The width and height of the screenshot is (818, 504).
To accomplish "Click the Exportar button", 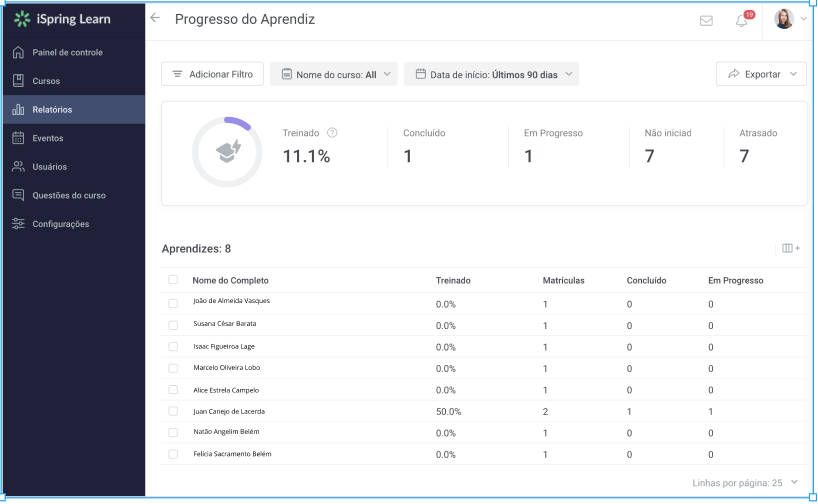I will tap(761, 74).
